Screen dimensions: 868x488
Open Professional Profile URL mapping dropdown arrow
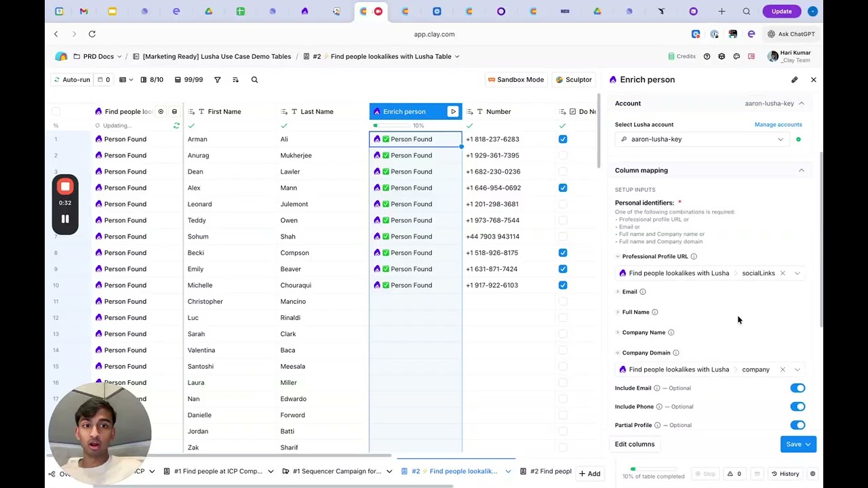[x=797, y=273]
